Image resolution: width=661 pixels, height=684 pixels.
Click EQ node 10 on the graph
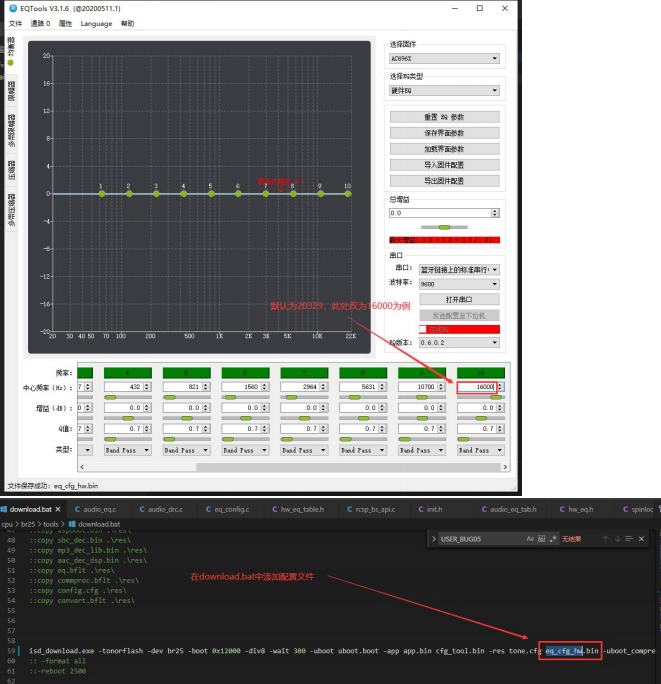pos(348,194)
